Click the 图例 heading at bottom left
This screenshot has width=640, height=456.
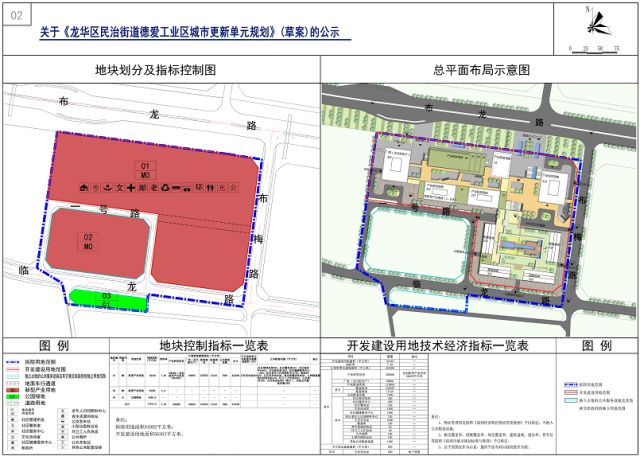click(x=53, y=346)
